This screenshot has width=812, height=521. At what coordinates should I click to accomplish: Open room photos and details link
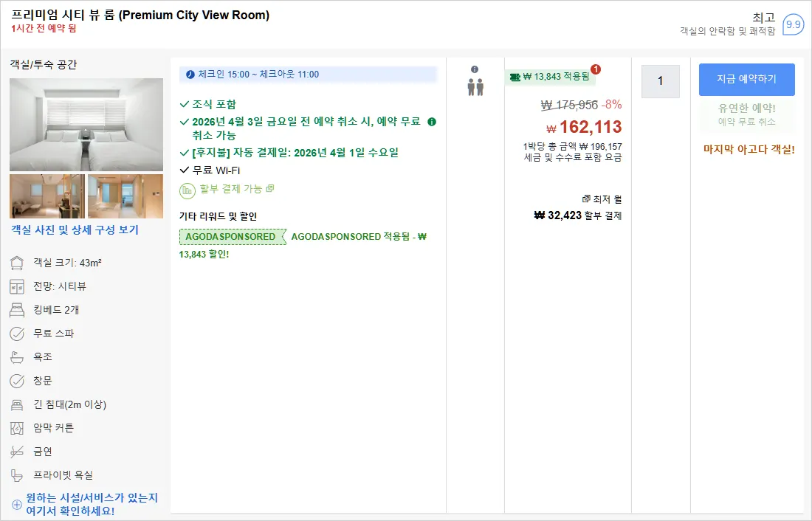click(x=75, y=230)
